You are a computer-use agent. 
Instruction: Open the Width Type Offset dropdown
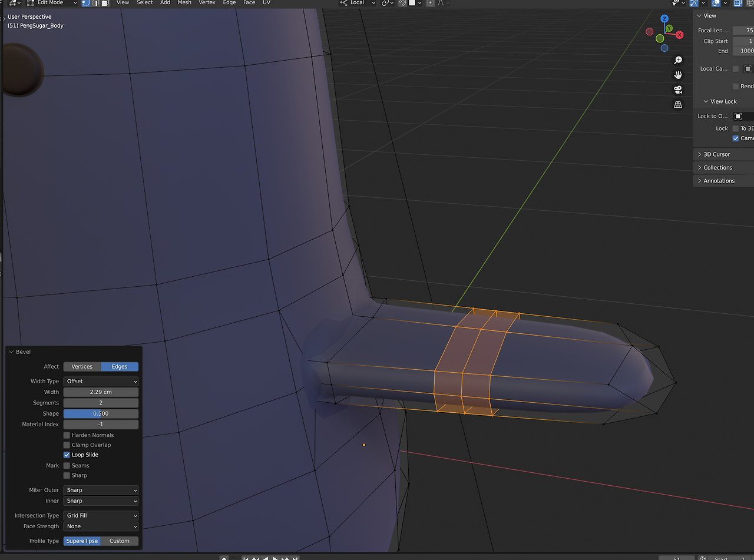101,381
